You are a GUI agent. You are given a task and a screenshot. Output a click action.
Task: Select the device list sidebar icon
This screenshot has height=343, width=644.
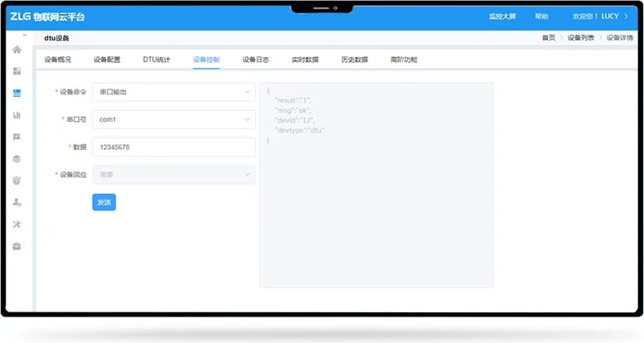pos(17,93)
